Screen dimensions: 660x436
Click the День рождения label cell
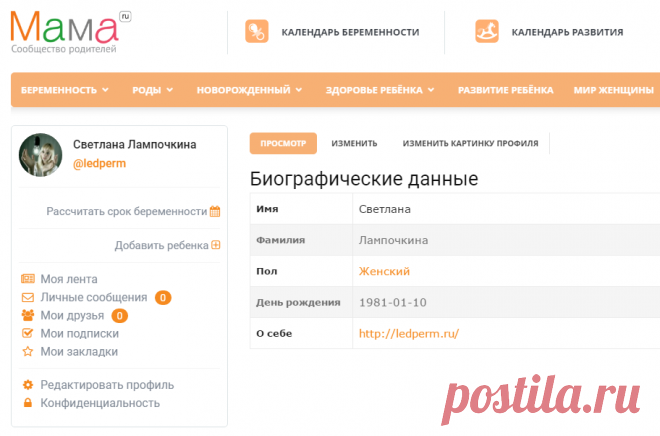pos(301,303)
